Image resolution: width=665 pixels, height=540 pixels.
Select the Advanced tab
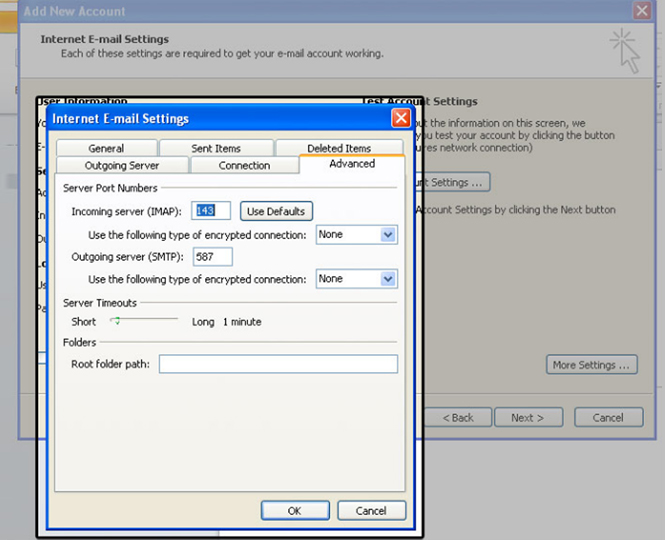351,164
